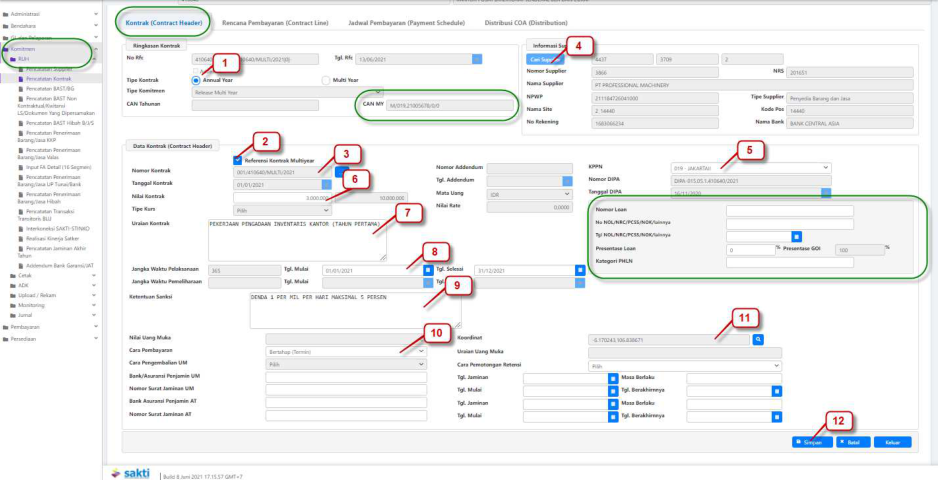
Task: Toggle Referensi Kontrak Multiyear checkbox
Action: (x=236, y=160)
